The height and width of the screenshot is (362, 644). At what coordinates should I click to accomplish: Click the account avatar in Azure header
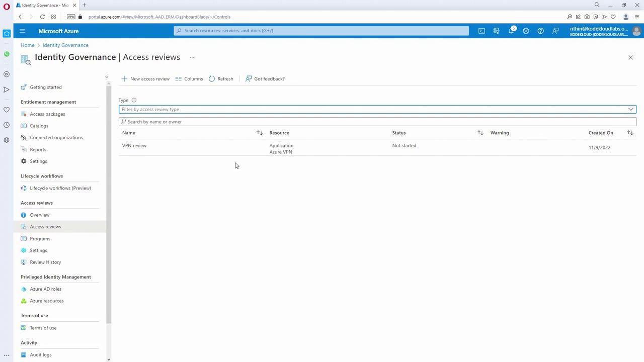click(636, 31)
